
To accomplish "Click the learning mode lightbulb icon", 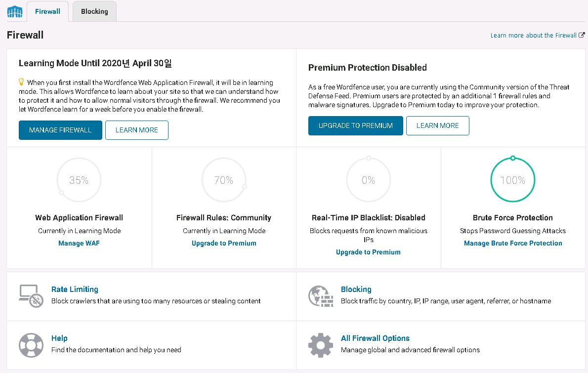I will click(x=21, y=82).
